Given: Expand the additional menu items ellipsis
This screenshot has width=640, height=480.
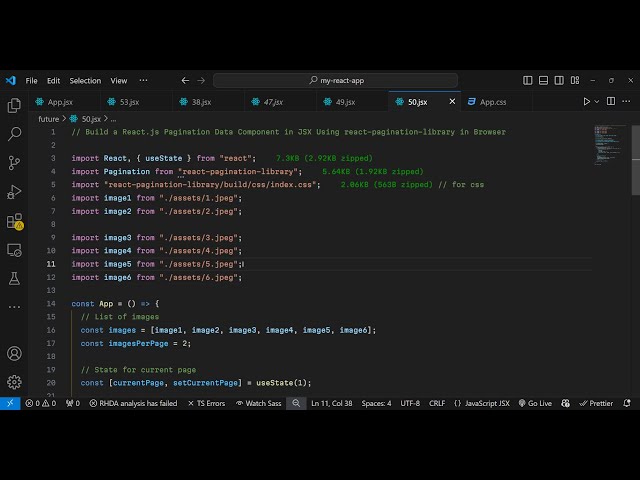Looking at the screenshot, I should (x=143, y=80).
